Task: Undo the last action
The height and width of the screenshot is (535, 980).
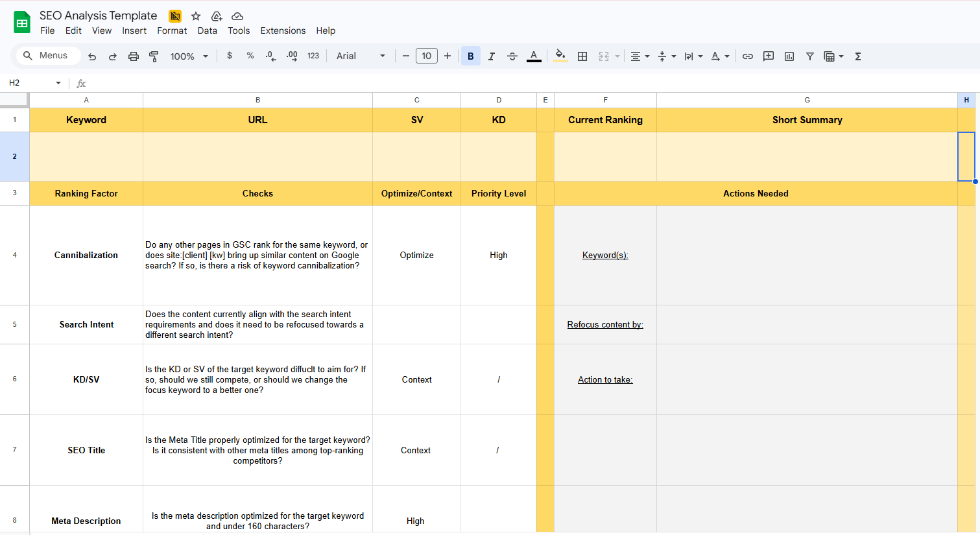Action: [x=92, y=56]
